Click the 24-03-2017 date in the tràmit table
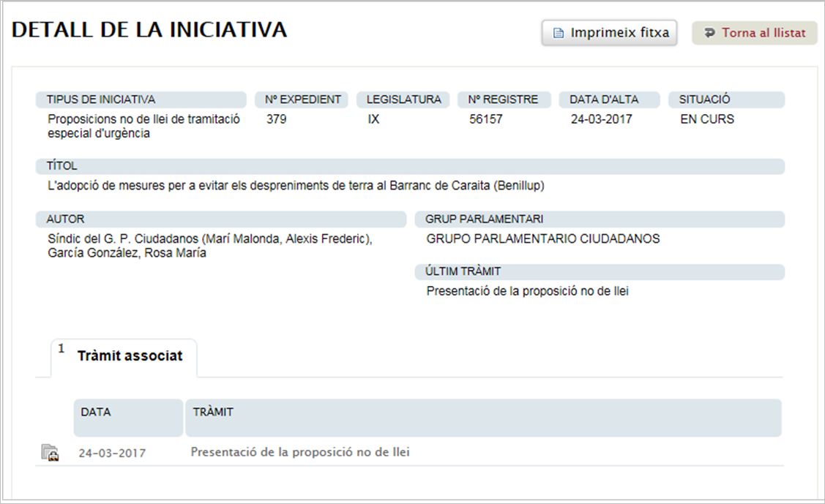The height and width of the screenshot is (504, 825). tap(112, 453)
